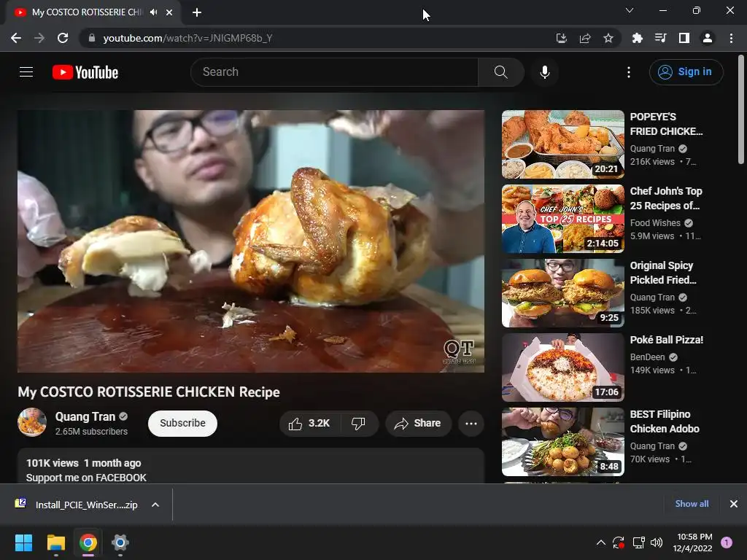This screenshot has height=560, width=747.
Task: Open Windows Start menu
Action: point(23,542)
